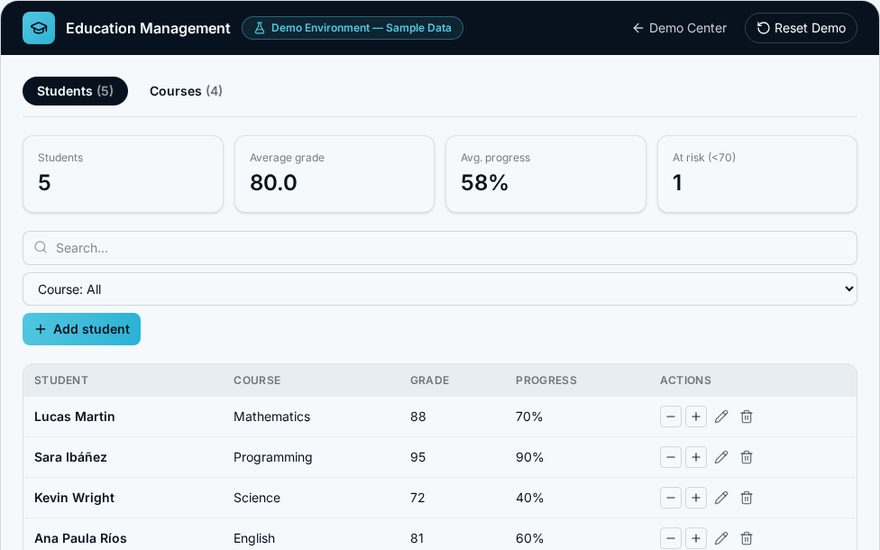
Task: Click the Mathematics course cell
Action: (x=272, y=417)
